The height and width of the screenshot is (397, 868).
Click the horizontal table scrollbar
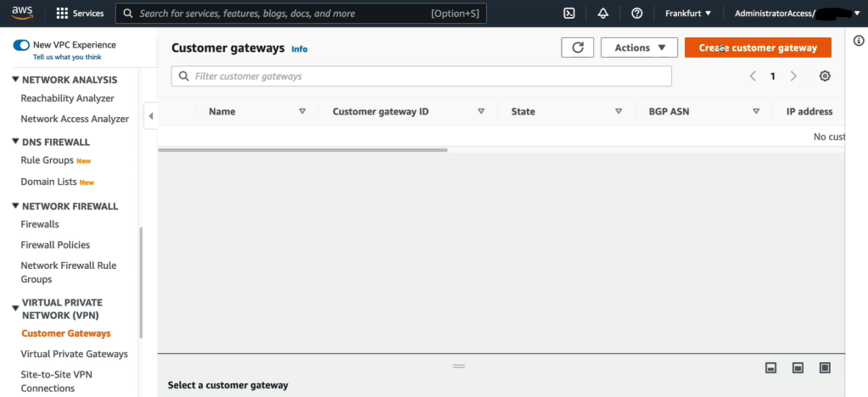pos(302,150)
